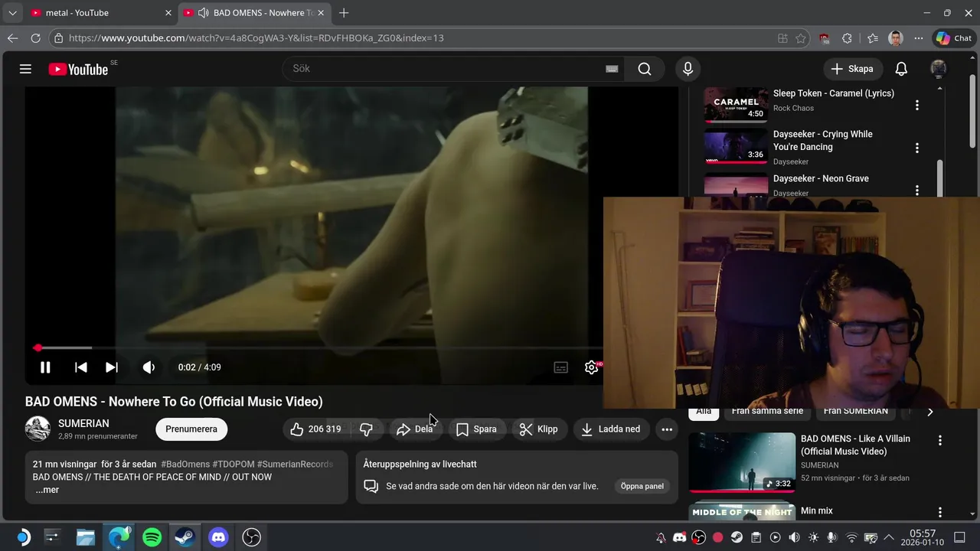This screenshot has width=980, height=551.
Task: Click the browser address bar URL
Action: pyautogui.click(x=256, y=38)
